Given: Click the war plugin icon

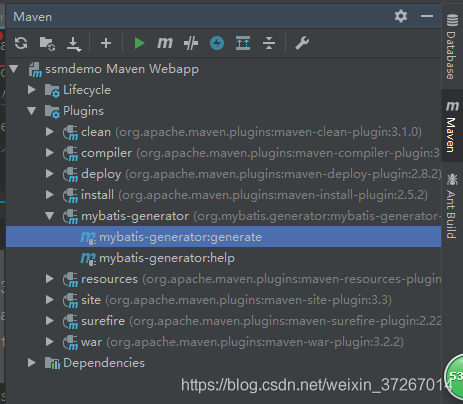Looking at the screenshot, I should [70, 343].
